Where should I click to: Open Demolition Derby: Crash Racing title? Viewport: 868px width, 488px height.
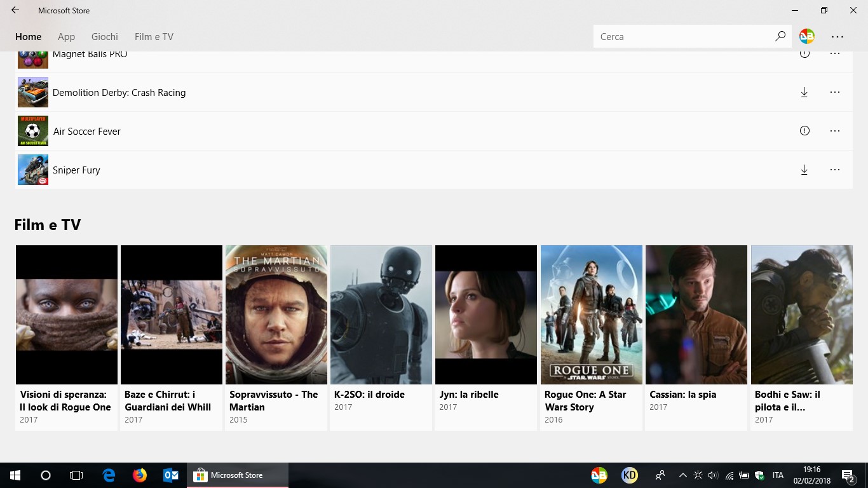click(119, 93)
